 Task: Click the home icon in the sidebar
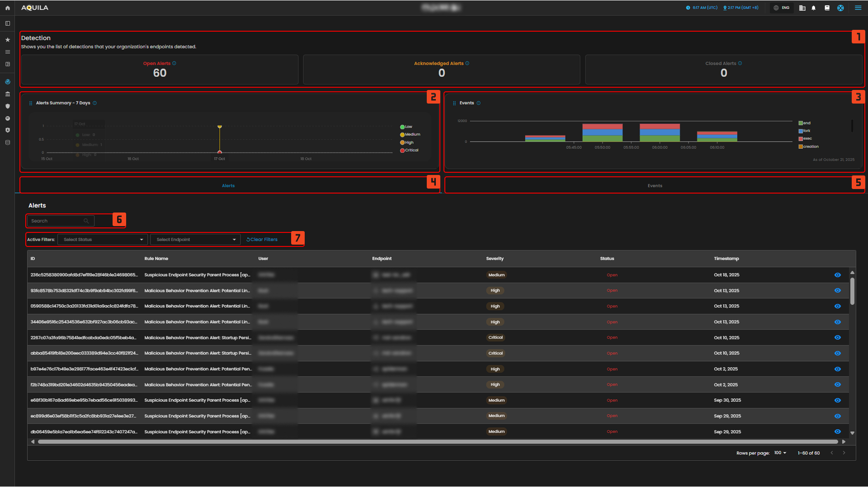(7, 8)
